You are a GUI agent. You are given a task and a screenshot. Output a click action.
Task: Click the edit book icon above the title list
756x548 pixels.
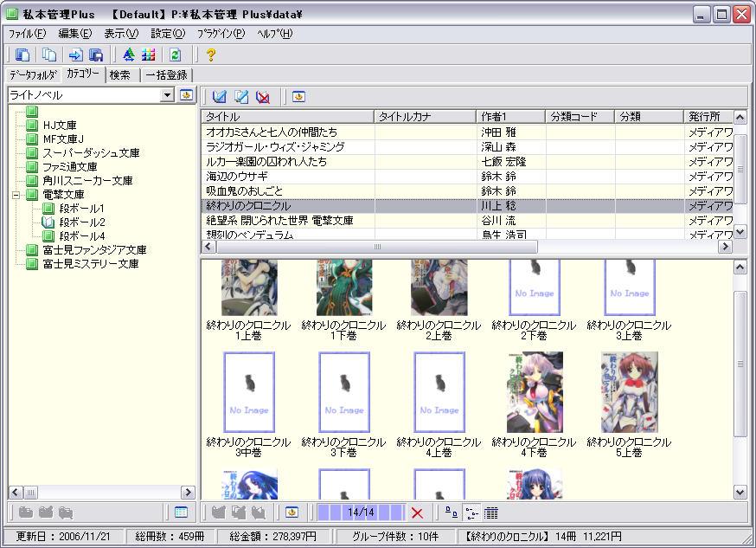point(220,96)
